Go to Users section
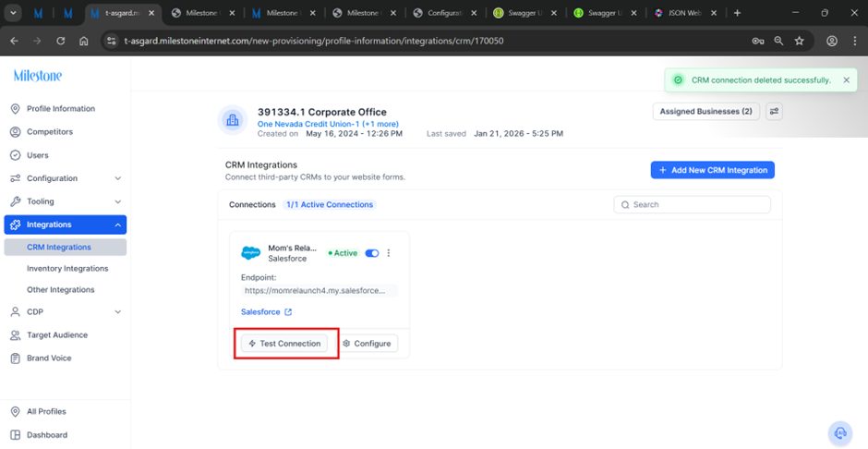Viewport: 868px width, 449px height. point(38,155)
